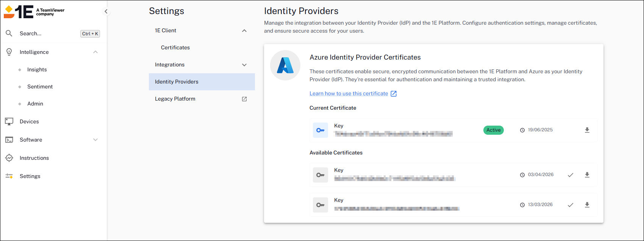Screen dimensions: 644x241
Task: Click the 1E TeamViewer company logo
Action: tap(34, 12)
